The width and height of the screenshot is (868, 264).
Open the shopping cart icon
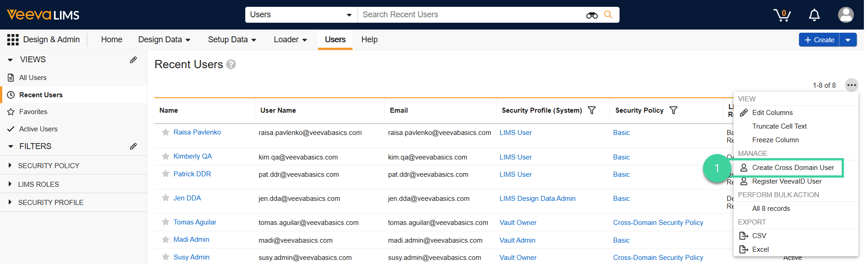click(782, 15)
